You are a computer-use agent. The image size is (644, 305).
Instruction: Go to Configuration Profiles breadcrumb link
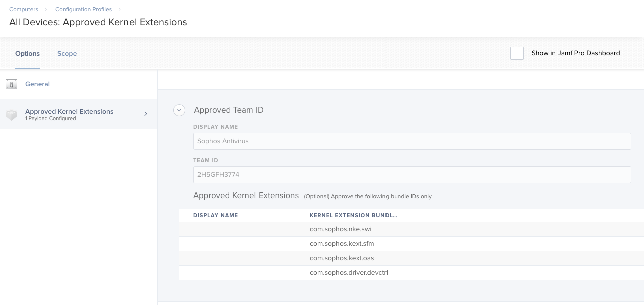[x=84, y=9]
